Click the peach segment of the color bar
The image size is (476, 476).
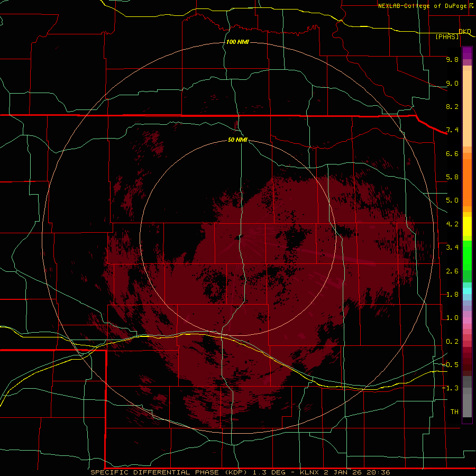(467, 108)
